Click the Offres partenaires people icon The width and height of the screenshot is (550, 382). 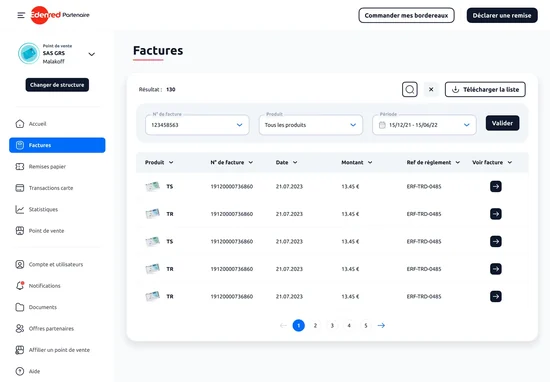(20, 329)
